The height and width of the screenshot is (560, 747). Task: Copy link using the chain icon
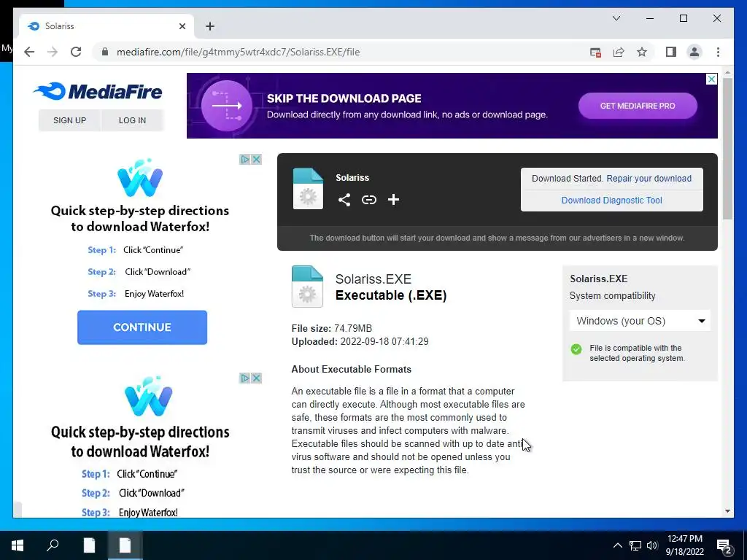(x=368, y=200)
